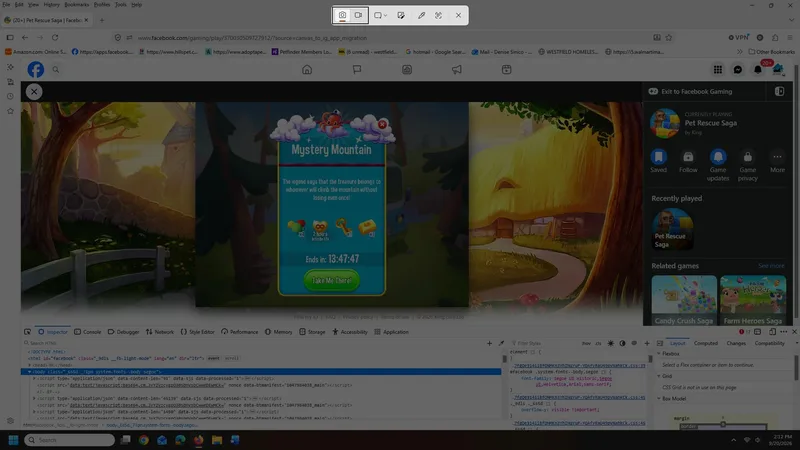
Task: Collapse the Flexbox section
Action: point(659,354)
